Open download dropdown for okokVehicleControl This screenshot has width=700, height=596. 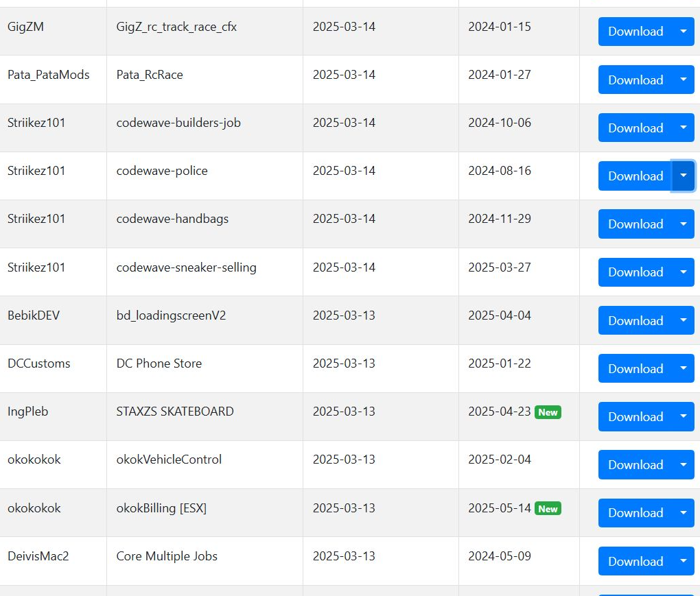click(683, 465)
